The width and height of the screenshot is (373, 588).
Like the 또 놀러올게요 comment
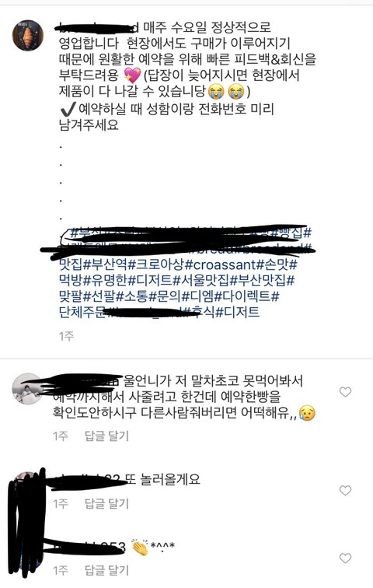click(x=345, y=491)
